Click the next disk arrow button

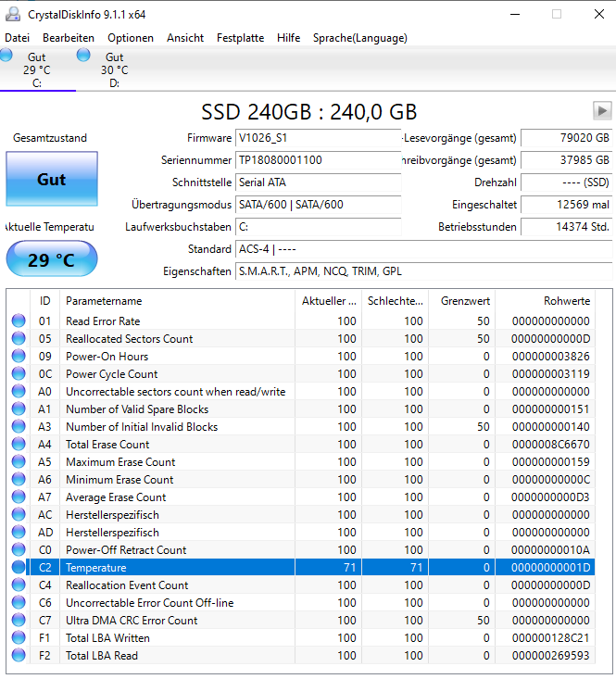[602, 111]
